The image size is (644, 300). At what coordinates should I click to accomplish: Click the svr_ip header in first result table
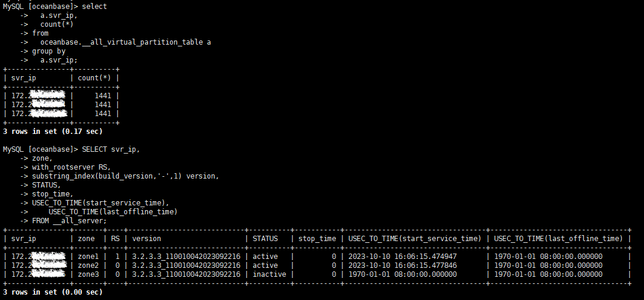click(x=24, y=78)
